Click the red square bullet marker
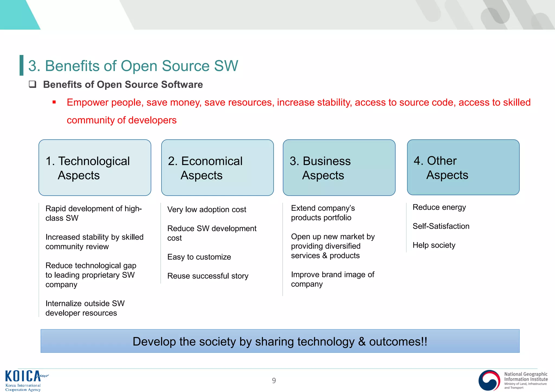The width and height of the screenshot is (555, 392). pos(54,102)
